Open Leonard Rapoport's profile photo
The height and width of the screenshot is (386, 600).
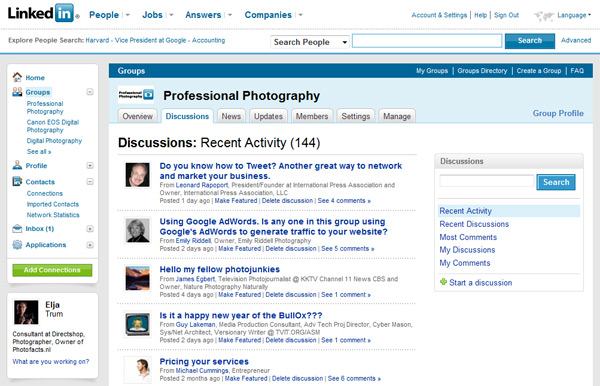(x=137, y=175)
